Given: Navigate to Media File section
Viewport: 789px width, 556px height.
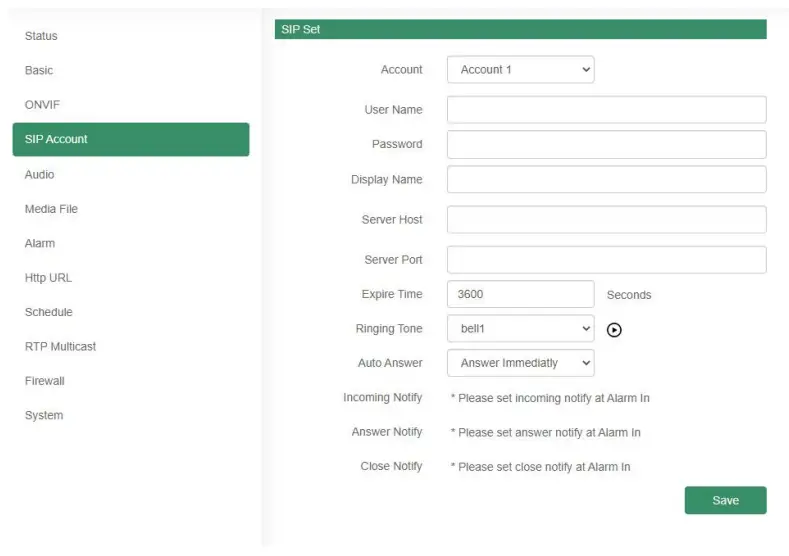Looking at the screenshot, I should (x=51, y=209).
